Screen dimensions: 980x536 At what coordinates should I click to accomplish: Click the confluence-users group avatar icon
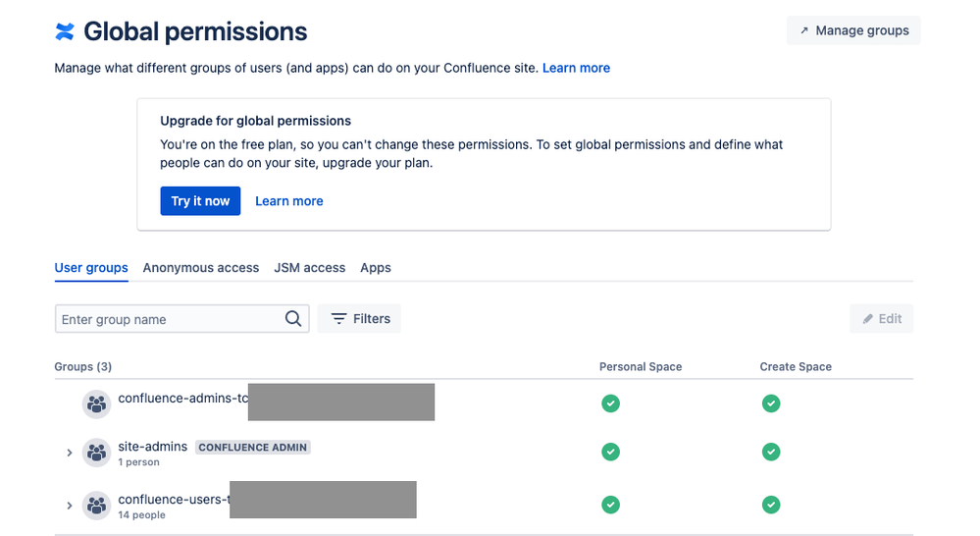[x=96, y=506]
